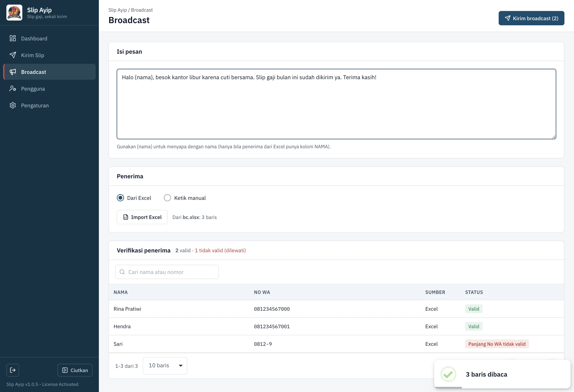Click the Slip Ayip app logo
Viewport: 574px width, 392px height.
(x=14, y=12)
